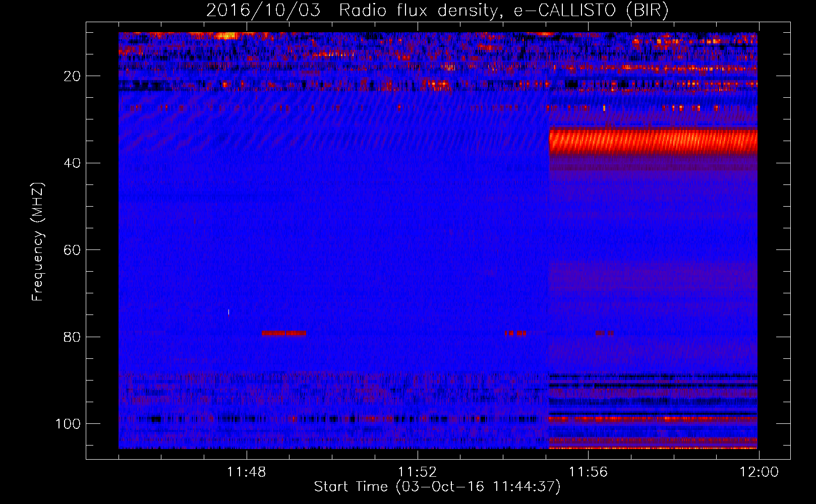Click the 40 MHz frequency tick label
Image resolution: width=816 pixels, height=504 pixels.
pyautogui.click(x=72, y=163)
